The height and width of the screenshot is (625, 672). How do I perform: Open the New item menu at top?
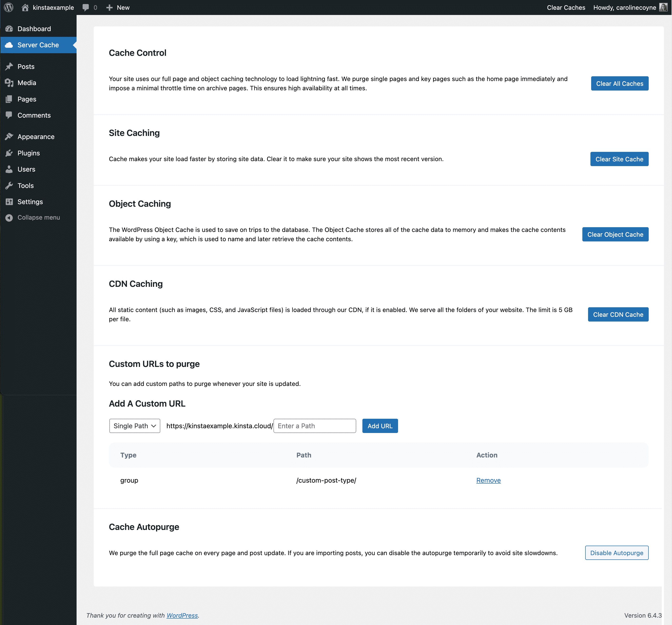click(x=117, y=7)
